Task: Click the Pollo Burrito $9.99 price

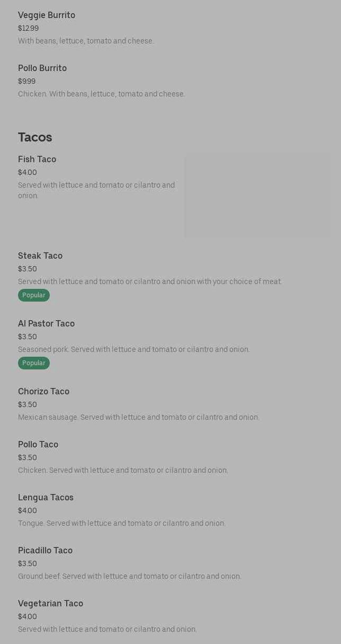Action: coord(26,82)
